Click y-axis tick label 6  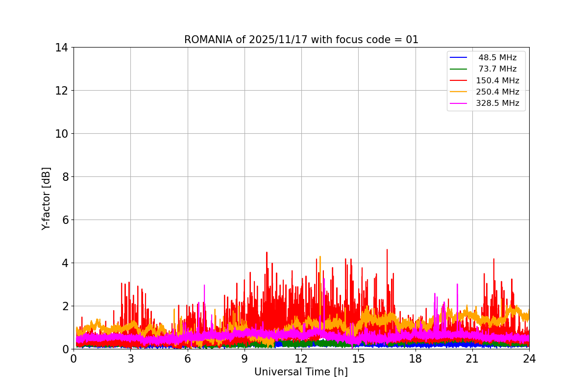[x=65, y=220]
